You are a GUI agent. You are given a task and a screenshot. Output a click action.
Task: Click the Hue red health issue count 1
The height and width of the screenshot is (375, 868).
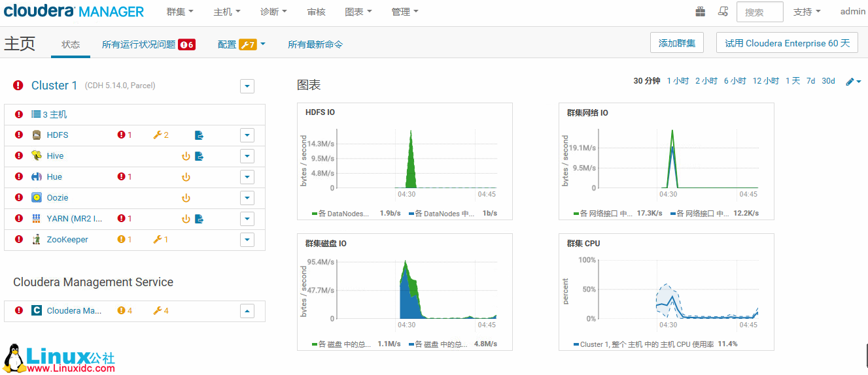[x=125, y=177]
